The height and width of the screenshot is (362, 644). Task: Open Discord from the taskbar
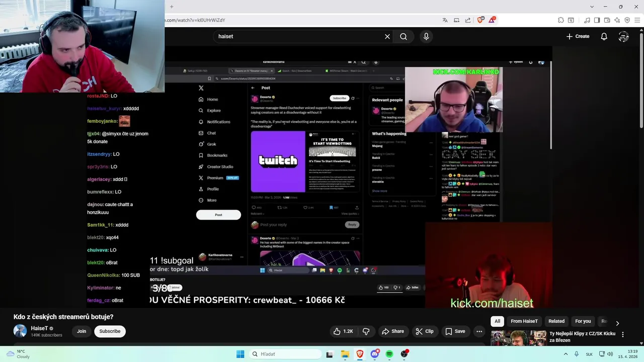[x=375, y=354]
